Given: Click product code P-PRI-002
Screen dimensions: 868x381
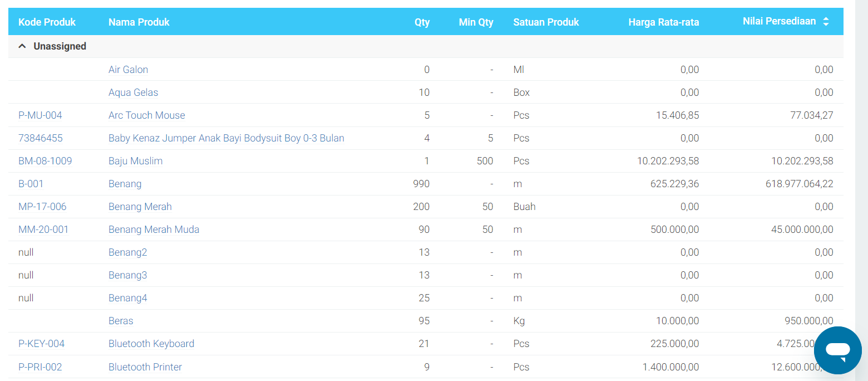Looking at the screenshot, I should coord(40,367).
